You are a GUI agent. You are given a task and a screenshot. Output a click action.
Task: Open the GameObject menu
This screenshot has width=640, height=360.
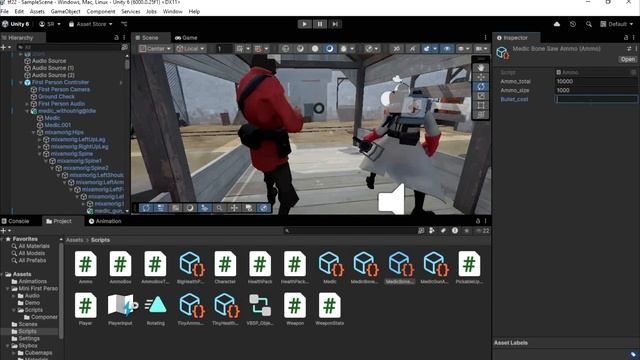coord(65,11)
